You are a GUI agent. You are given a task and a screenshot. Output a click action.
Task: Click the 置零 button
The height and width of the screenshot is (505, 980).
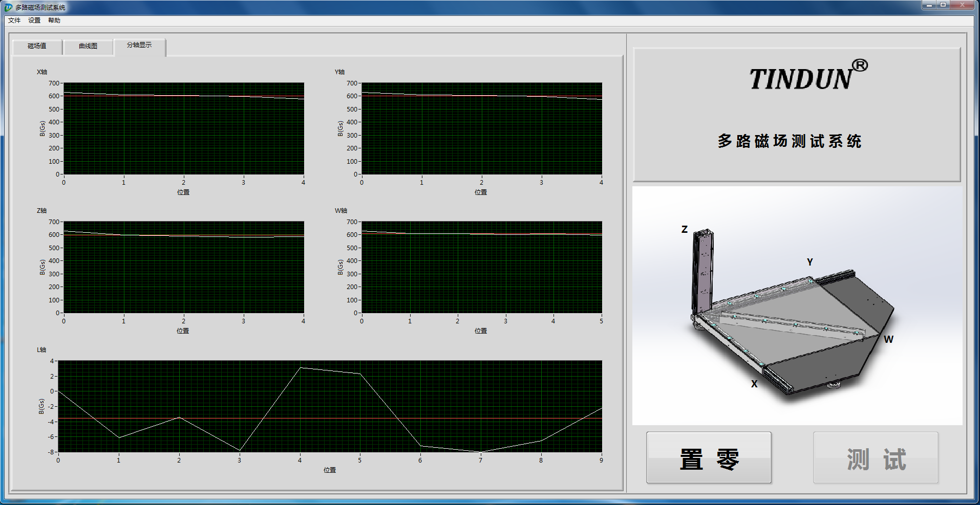(709, 458)
